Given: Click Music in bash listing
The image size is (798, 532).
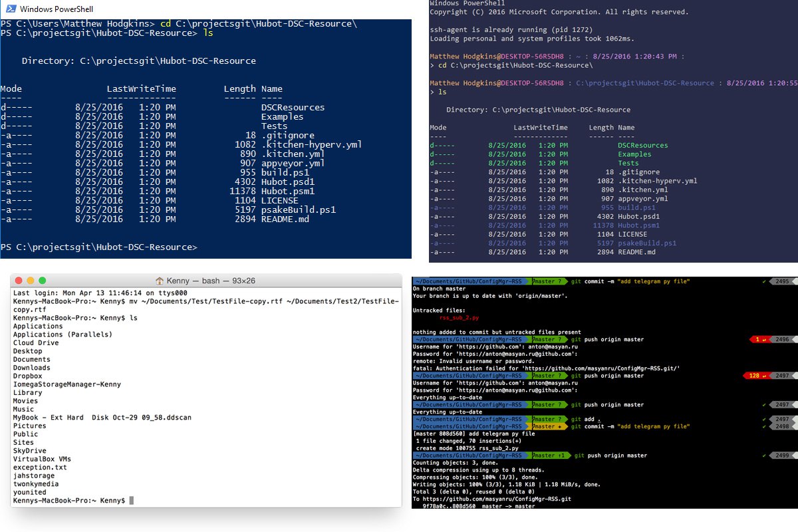Looking at the screenshot, I should coord(23,410).
